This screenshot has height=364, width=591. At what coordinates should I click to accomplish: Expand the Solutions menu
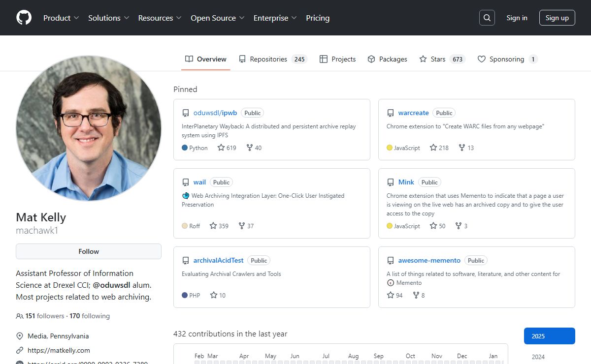pos(108,18)
